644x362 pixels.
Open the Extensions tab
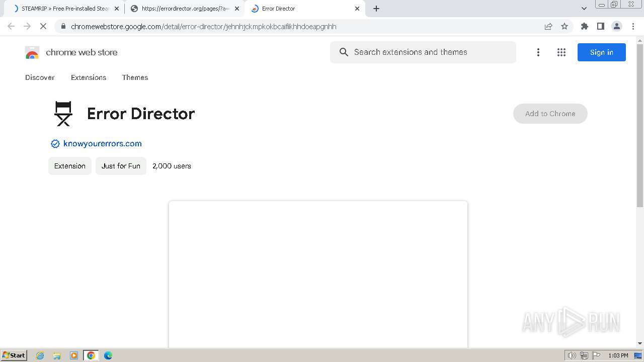pos(89,77)
